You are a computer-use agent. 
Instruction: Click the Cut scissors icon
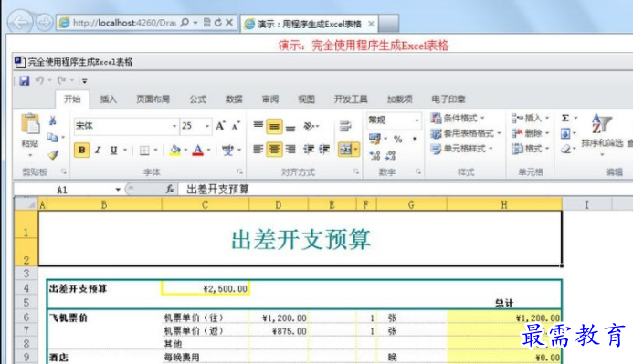(x=52, y=120)
